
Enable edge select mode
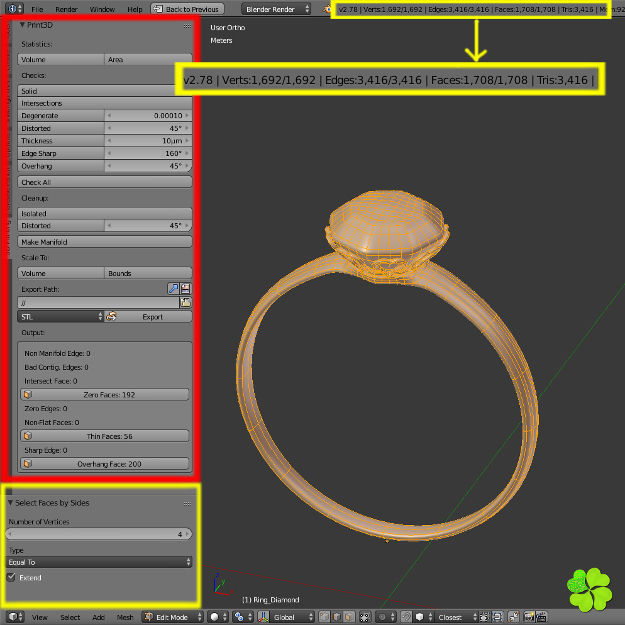(x=336, y=617)
